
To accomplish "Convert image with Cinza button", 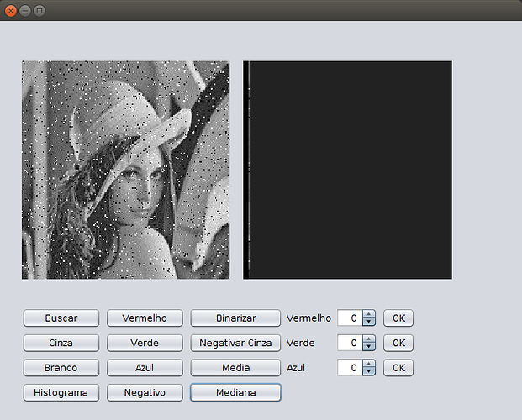I will point(61,343).
